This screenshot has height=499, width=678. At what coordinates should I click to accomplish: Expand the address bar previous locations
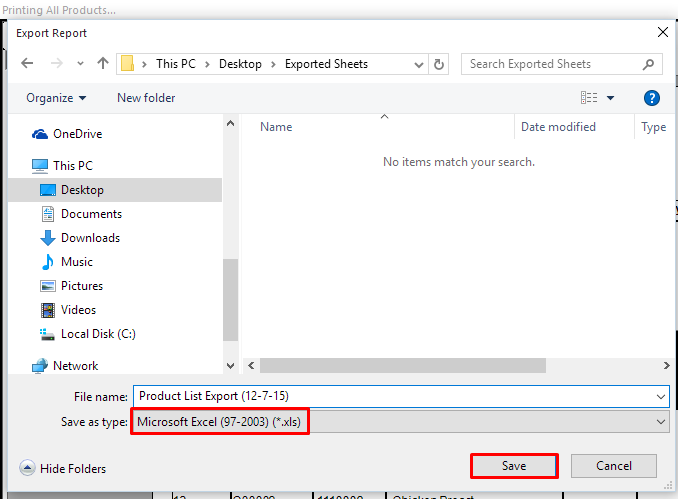[x=417, y=64]
